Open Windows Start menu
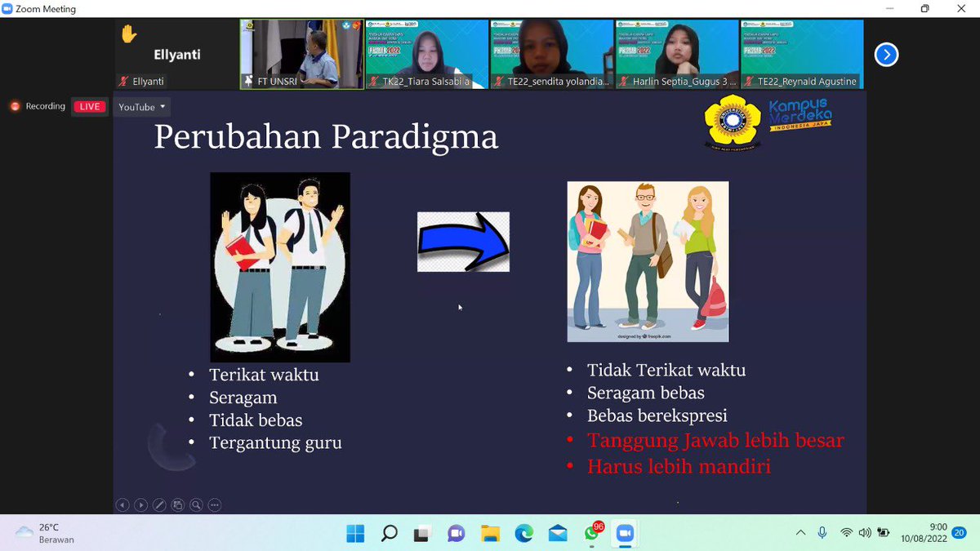This screenshot has height=551, width=980. coord(355,534)
